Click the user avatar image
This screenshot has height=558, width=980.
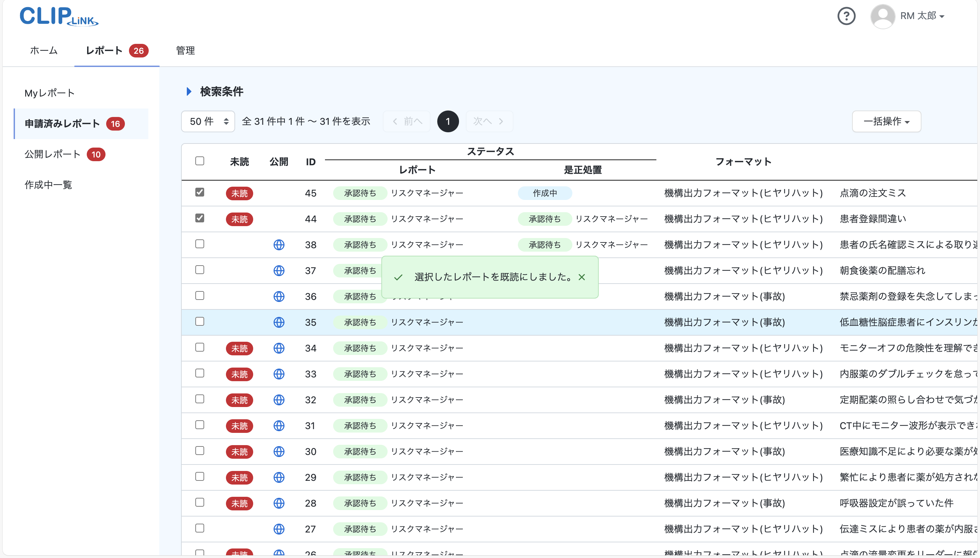883,16
